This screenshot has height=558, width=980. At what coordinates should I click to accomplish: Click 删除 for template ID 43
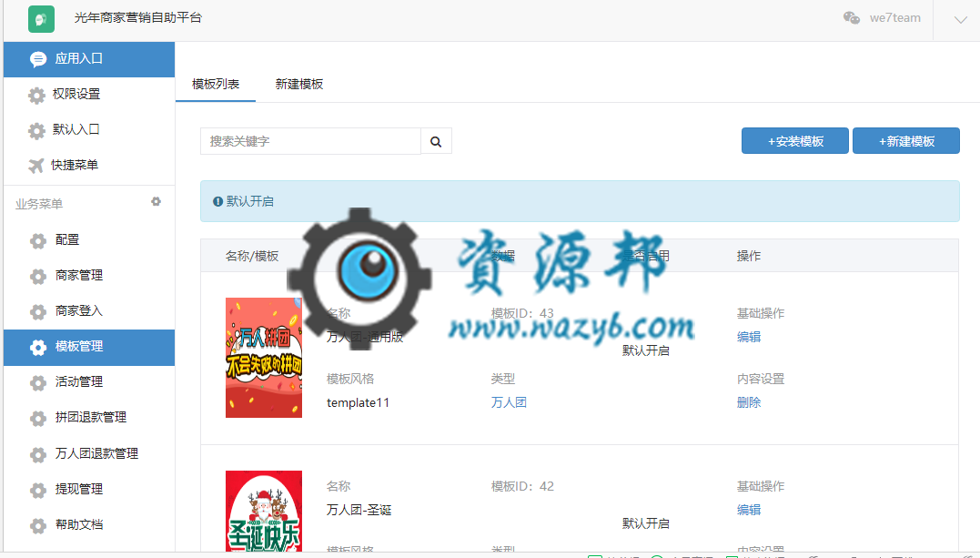[749, 403]
